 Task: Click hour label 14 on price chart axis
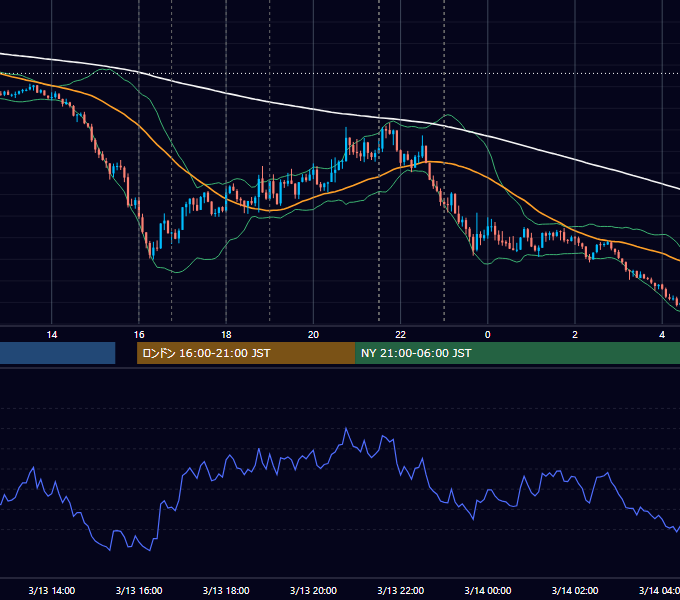point(52,335)
